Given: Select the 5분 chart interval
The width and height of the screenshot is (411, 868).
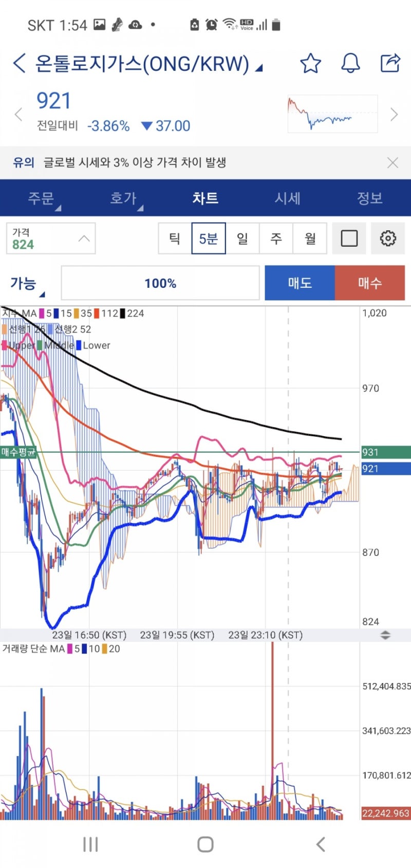Looking at the screenshot, I should click(x=209, y=238).
